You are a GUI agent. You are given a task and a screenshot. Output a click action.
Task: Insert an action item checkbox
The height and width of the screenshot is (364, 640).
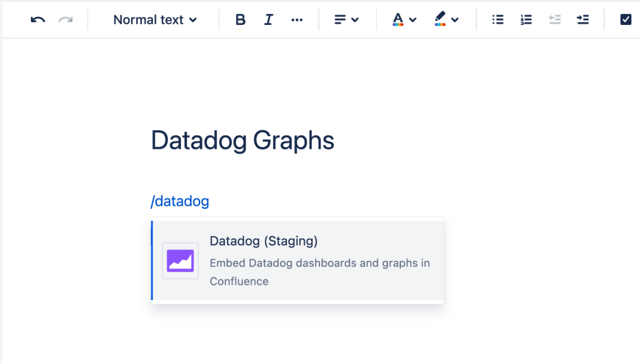[x=625, y=20]
